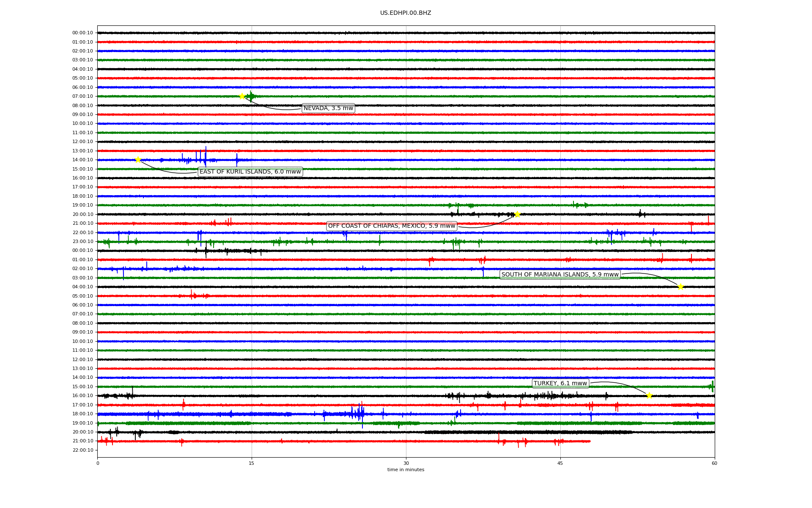Click the 04:00:10 label of the Mariana event row
Image resolution: width=812 pixels, height=508 pixels.
pos(82,287)
